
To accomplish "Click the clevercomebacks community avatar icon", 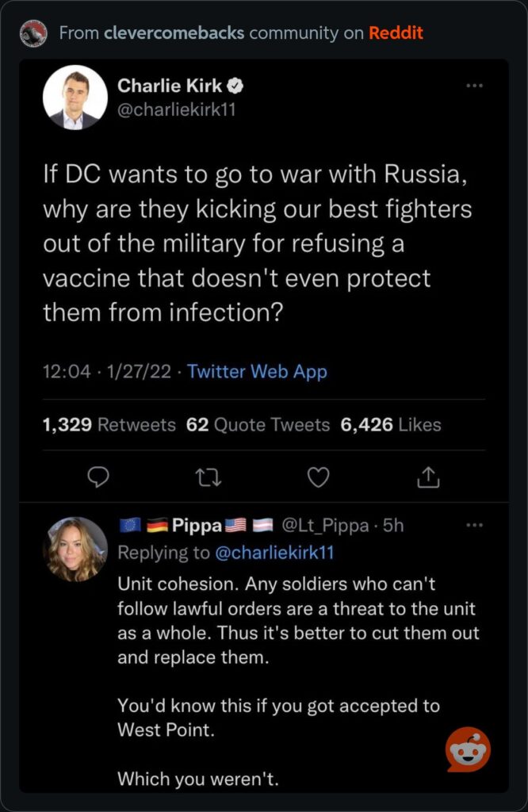I will click(35, 33).
